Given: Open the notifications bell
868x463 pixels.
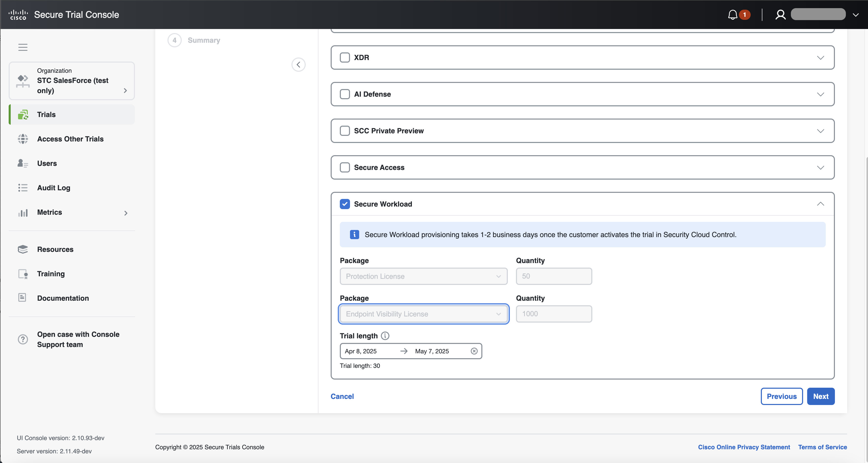Looking at the screenshot, I should [733, 15].
